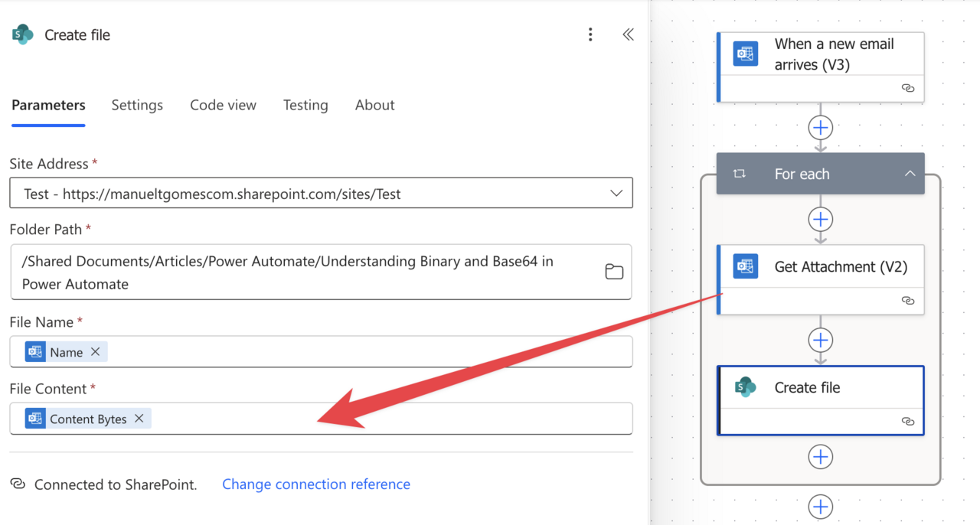Switch to the Code view tab
This screenshot has width=980, height=525.
point(223,105)
